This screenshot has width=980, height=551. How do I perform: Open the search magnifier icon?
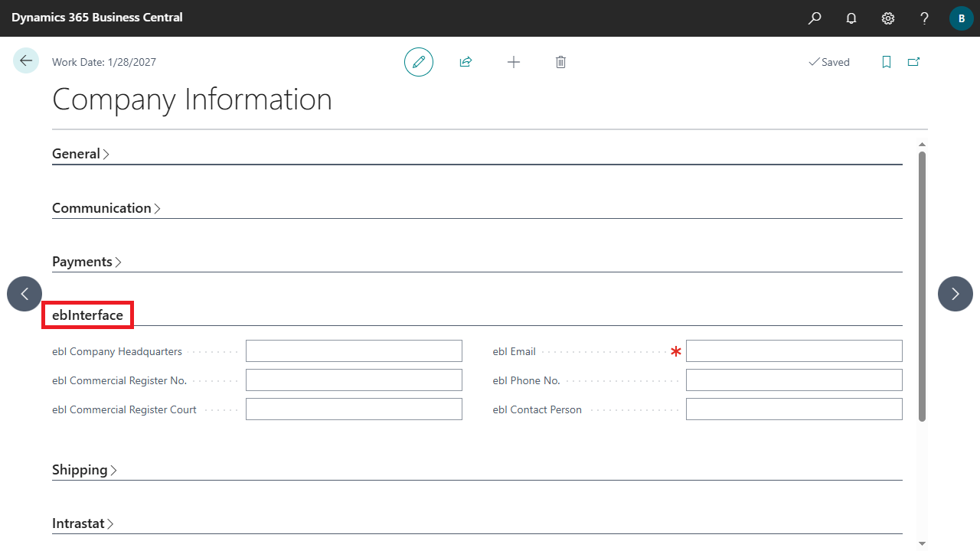[815, 18]
